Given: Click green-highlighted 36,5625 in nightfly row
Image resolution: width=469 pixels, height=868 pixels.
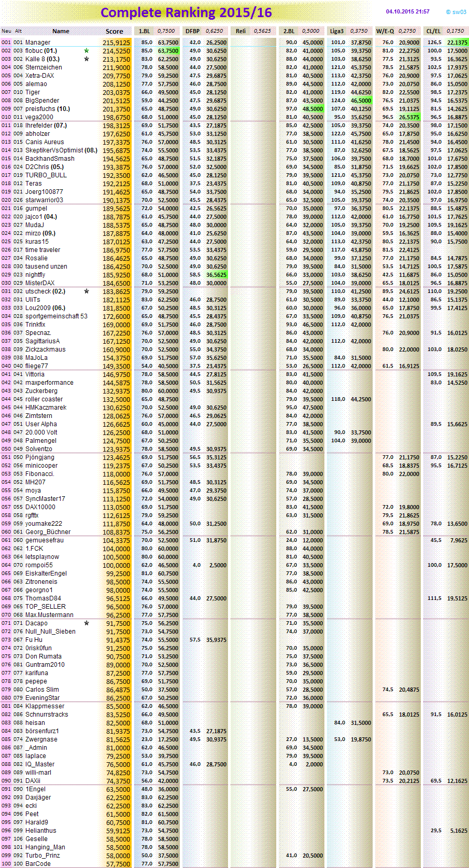Looking at the screenshot, I should point(216,275).
